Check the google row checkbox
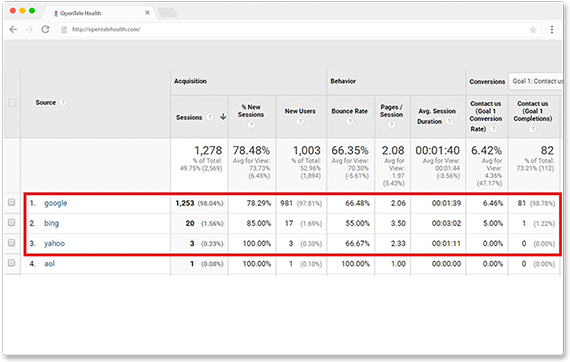Viewport: 570px width, 362px height. (12, 202)
